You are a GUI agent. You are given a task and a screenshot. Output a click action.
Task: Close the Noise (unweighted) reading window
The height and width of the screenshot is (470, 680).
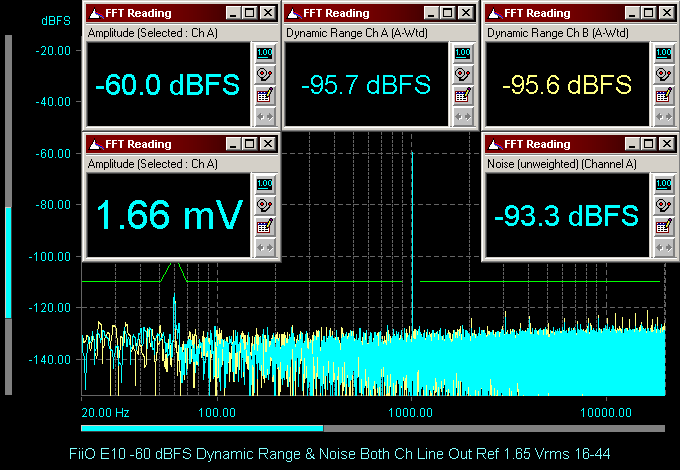(x=667, y=144)
